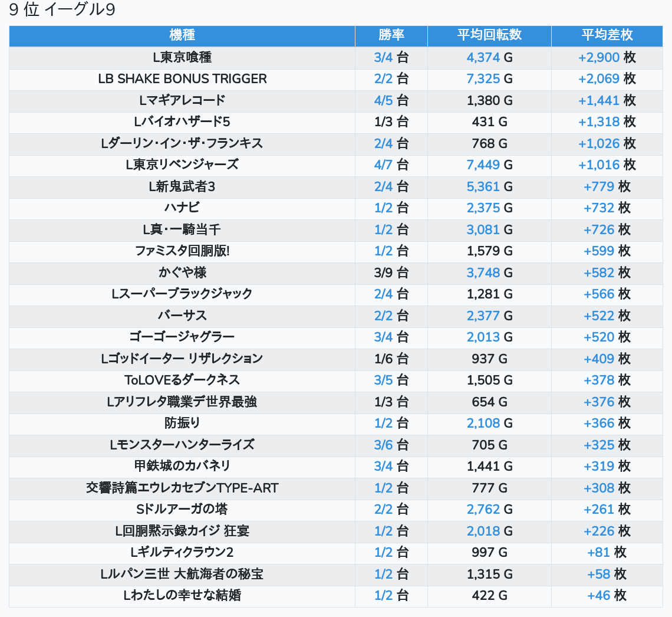This screenshot has height=617, width=672.
Task: Select the 平均差枚 column header
Action: coord(607,35)
